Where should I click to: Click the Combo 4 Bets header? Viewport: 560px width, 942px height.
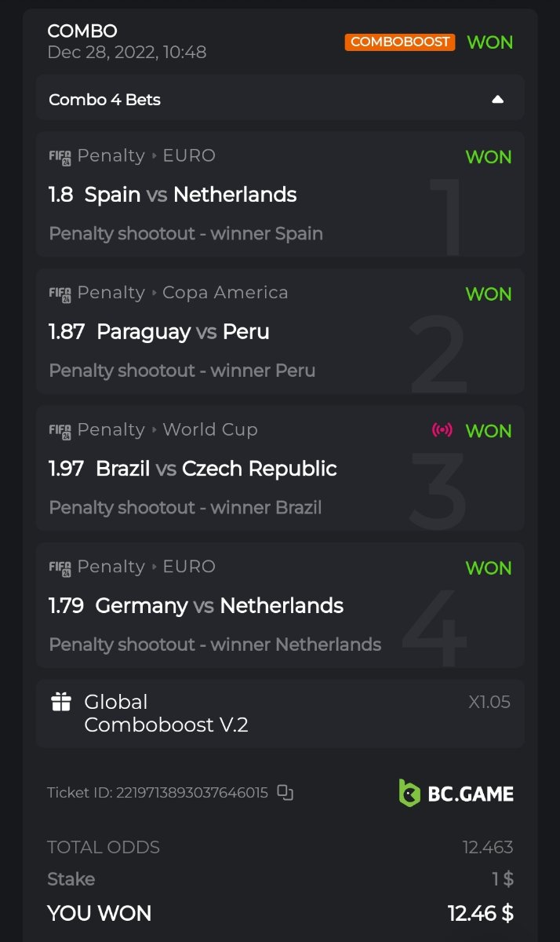(x=105, y=100)
